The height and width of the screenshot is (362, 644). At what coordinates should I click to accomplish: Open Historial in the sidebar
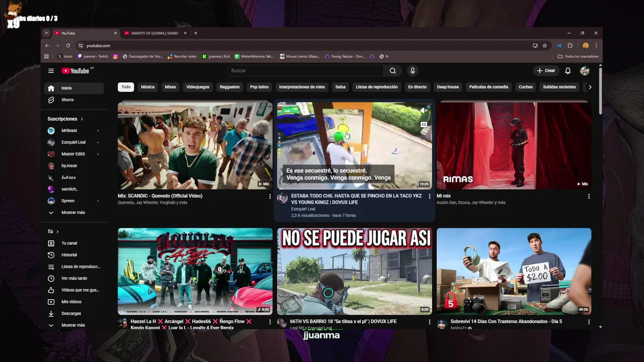coord(74,255)
